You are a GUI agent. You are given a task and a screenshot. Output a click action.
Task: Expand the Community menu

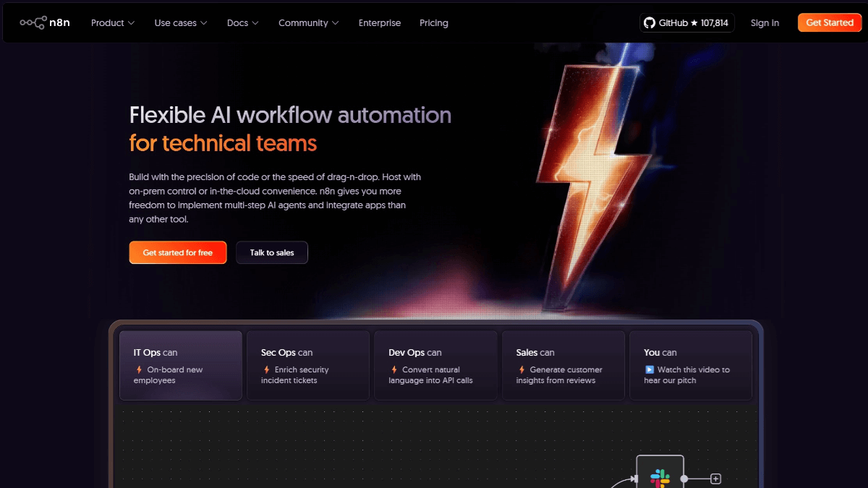tap(309, 22)
